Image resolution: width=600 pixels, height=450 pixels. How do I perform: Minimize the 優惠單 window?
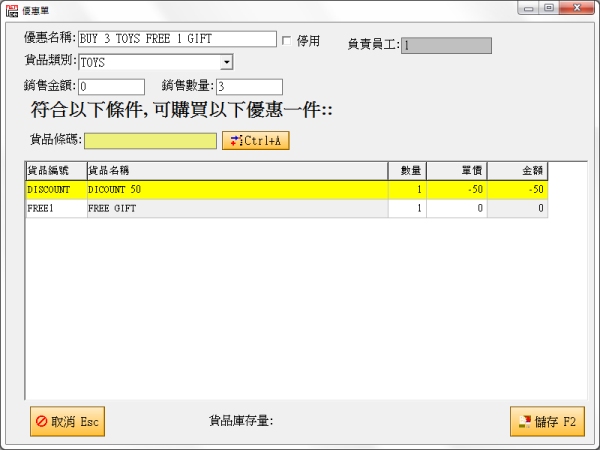click(528, 8)
